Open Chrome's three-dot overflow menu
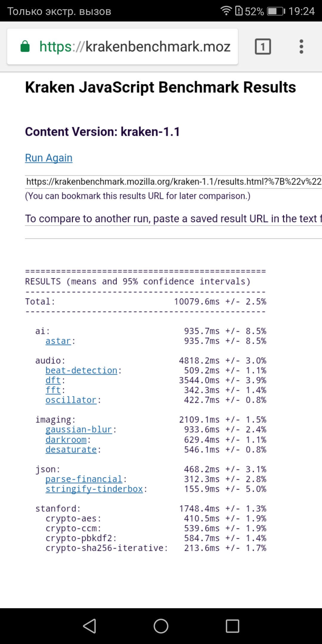Screen dimensions: 322x644 (301, 47)
